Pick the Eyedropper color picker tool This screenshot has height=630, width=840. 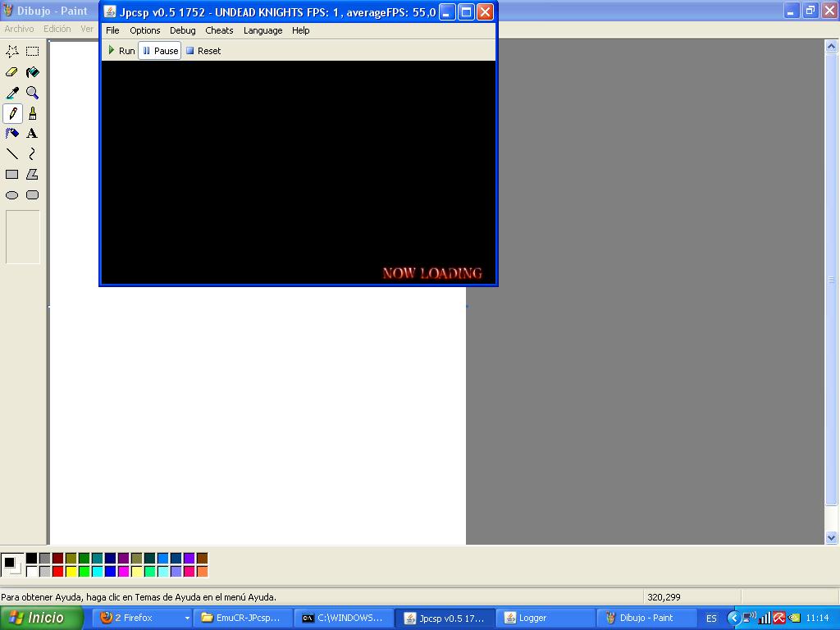coord(12,93)
